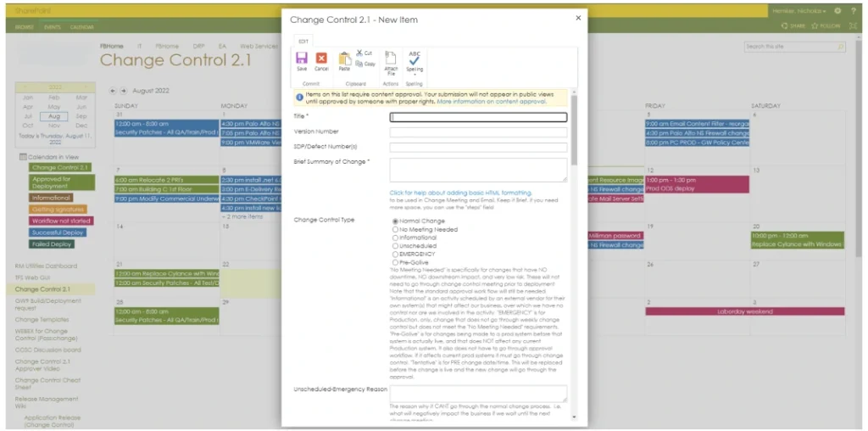
Task: Click the Cut scissors icon
Action: 359,53
